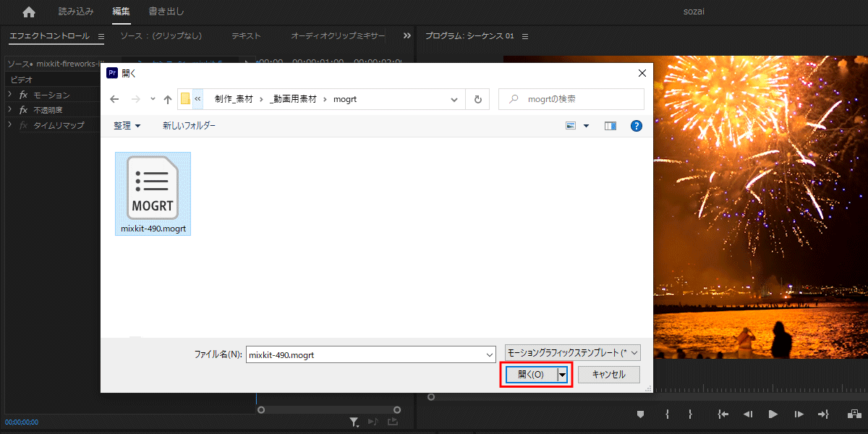The width and height of the screenshot is (868, 434).
Task: Select the Mark Out point icon
Action: click(690, 414)
